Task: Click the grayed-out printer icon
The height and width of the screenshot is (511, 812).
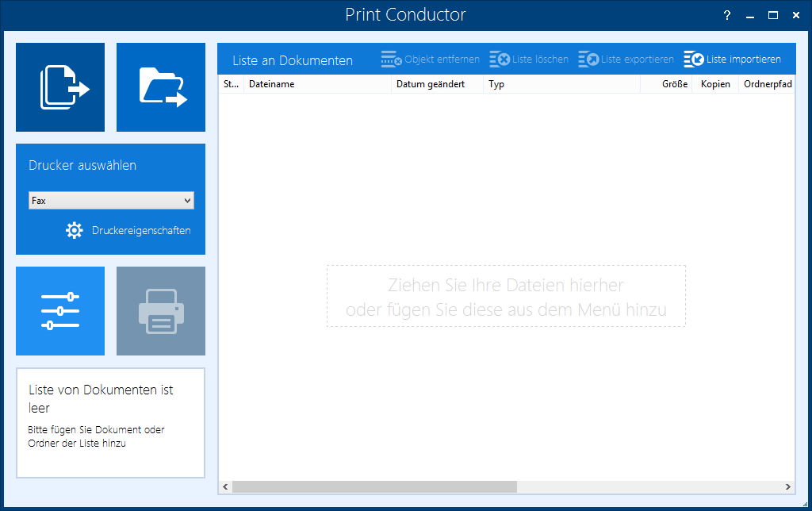Action: 160,310
